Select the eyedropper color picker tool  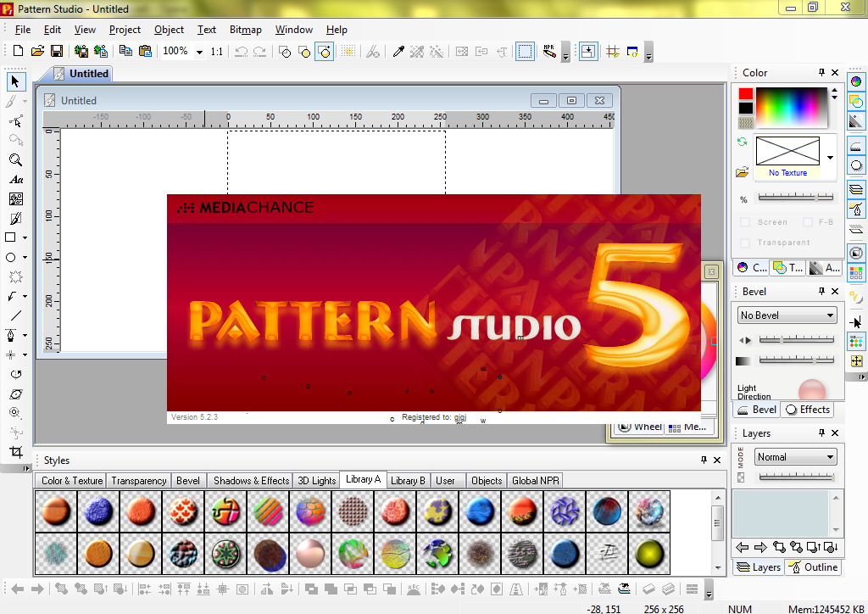coord(398,52)
